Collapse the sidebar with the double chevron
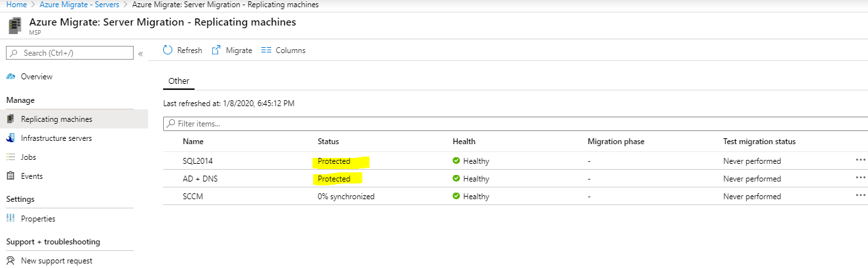 click(x=140, y=54)
